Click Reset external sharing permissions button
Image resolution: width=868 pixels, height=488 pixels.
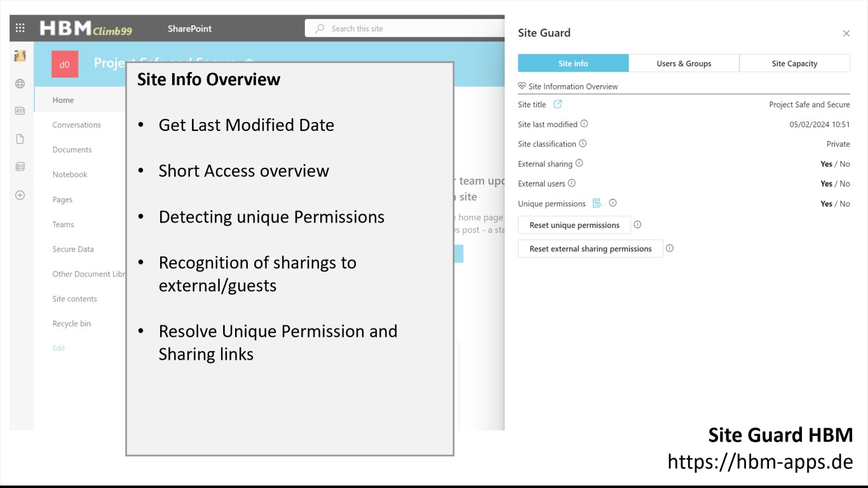point(590,248)
